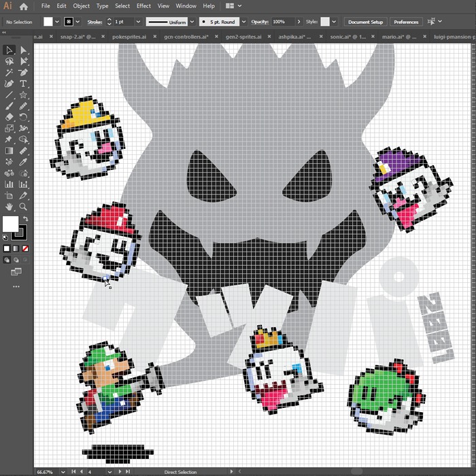
Task: Reset default fill and stroke
Action: point(6,237)
